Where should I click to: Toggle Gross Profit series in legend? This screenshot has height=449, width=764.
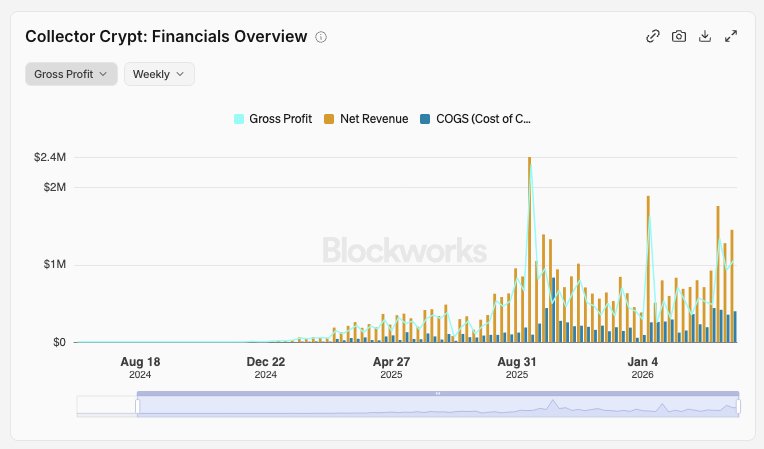point(273,118)
